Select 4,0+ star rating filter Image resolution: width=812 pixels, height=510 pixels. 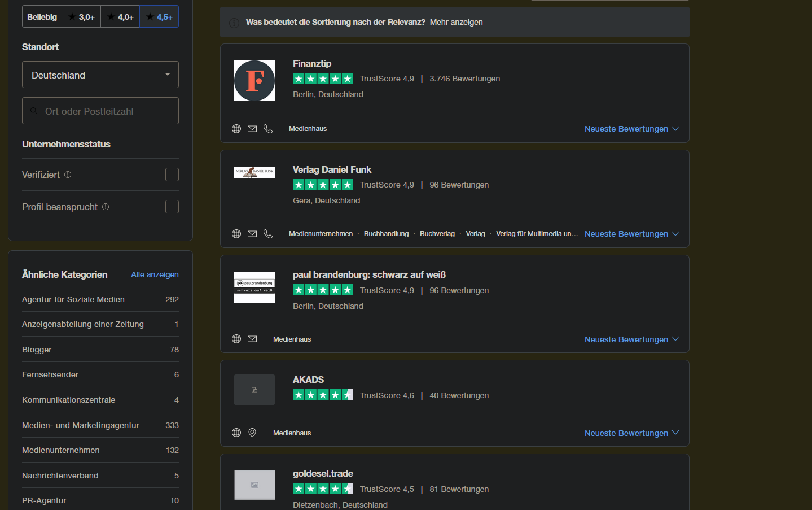120,17
